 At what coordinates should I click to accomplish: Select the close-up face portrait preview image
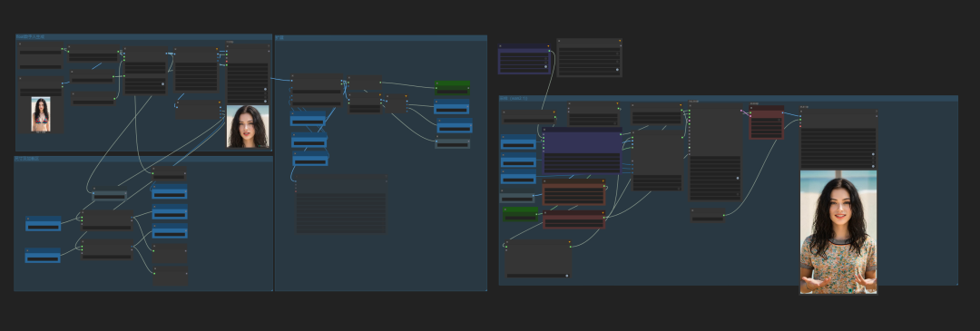[248, 126]
